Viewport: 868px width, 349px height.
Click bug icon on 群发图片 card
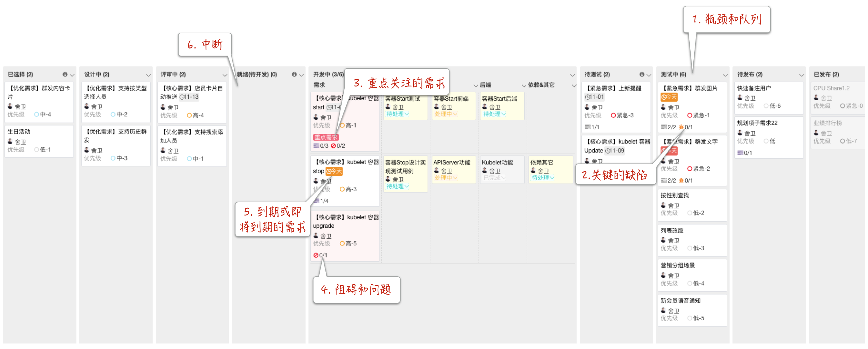coord(681,127)
